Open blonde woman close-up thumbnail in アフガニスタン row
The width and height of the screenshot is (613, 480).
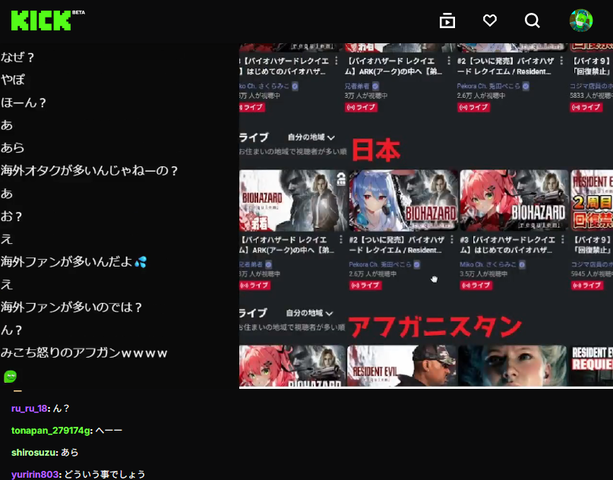512,365
